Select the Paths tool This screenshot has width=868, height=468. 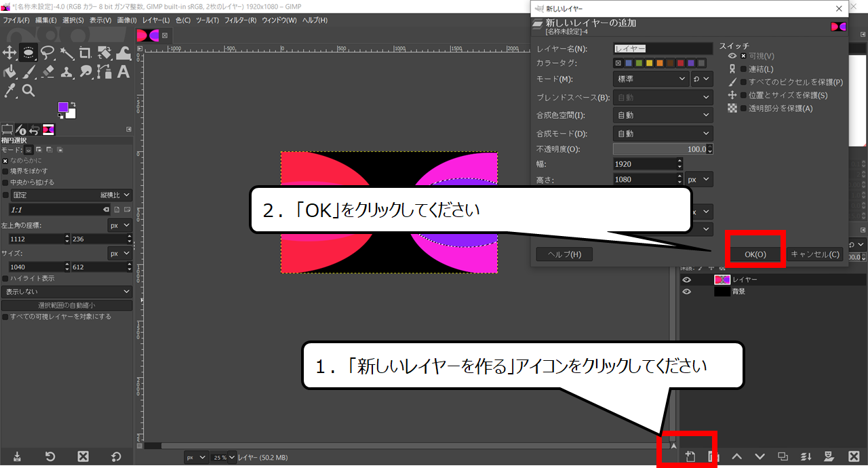104,71
